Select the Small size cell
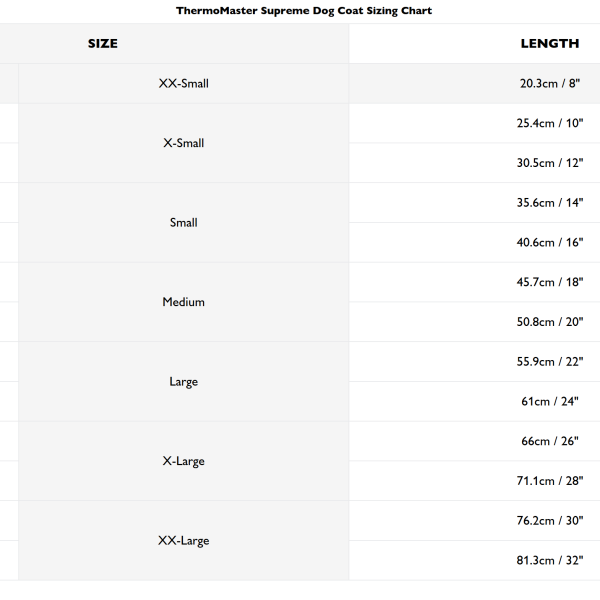The height and width of the screenshot is (600, 600). (x=184, y=223)
